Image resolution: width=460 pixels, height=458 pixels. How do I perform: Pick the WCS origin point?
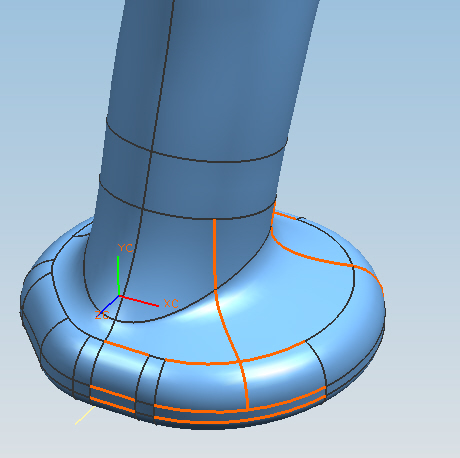119,296
